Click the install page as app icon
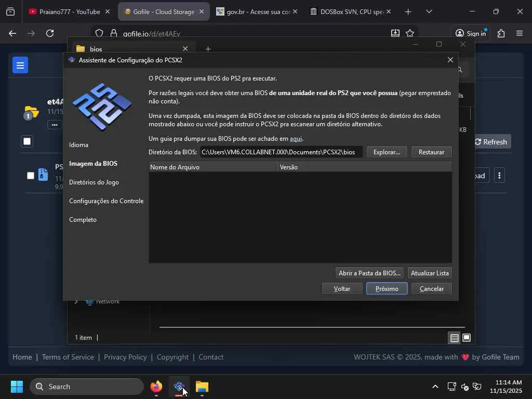532x399 pixels. pos(395,33)
